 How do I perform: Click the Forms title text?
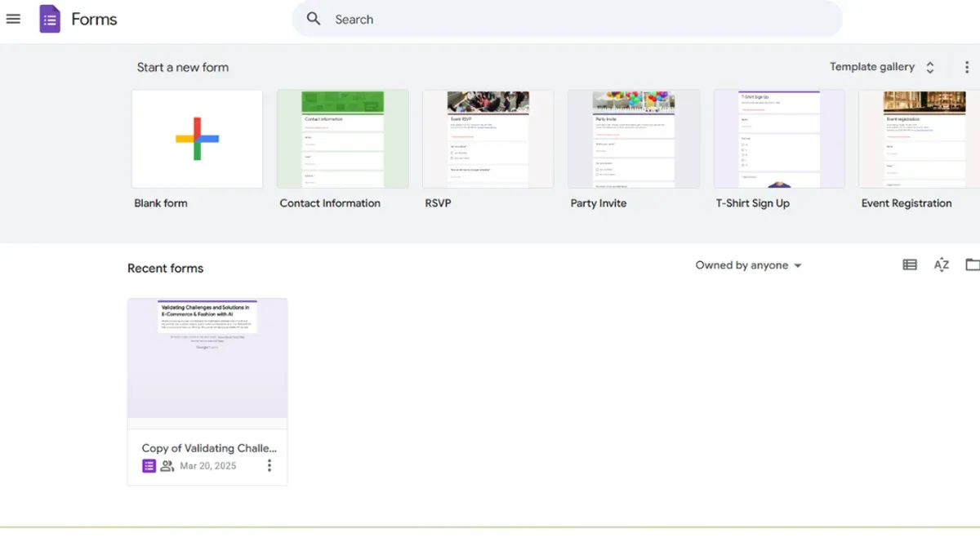[94, 19]
